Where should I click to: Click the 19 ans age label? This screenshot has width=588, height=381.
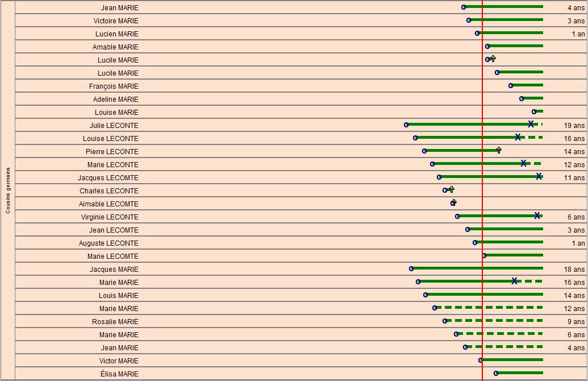pyautogui.click(x=574, y=126)
